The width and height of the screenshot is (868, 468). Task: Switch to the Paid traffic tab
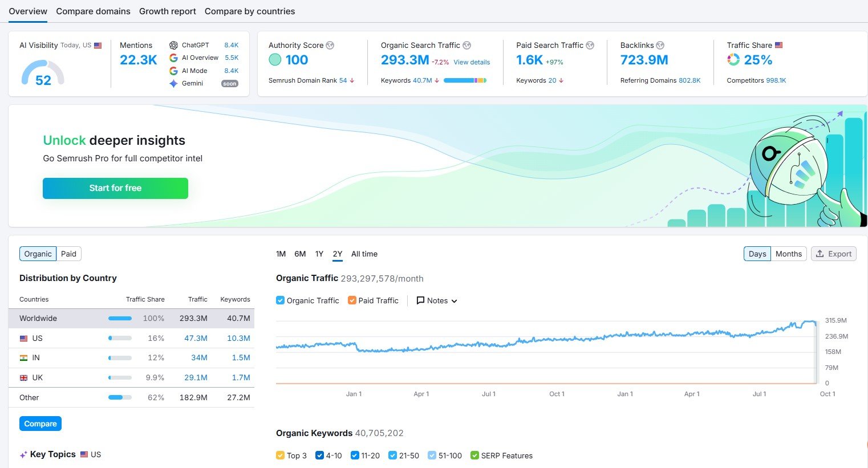[68, 254]
